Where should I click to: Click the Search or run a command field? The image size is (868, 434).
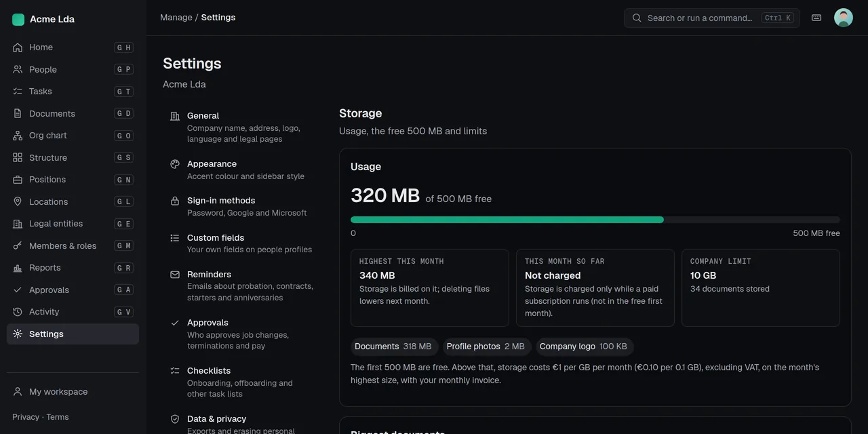712,18
